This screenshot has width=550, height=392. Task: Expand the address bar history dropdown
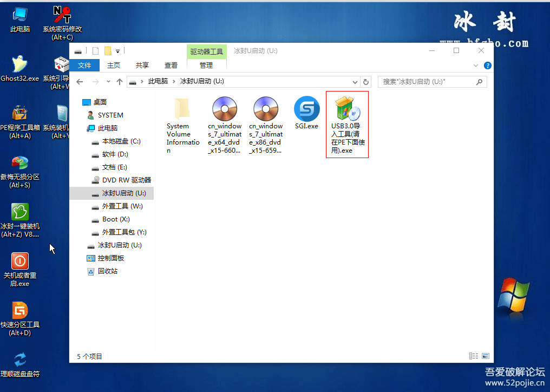click(355, 82)
